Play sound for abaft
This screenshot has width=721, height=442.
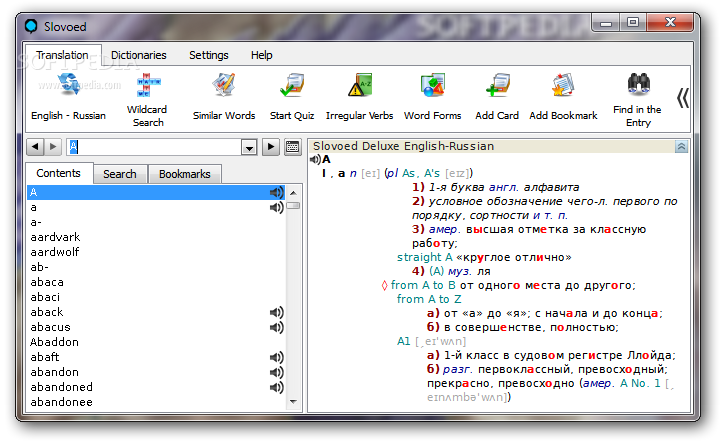click(x=276, y=357)
